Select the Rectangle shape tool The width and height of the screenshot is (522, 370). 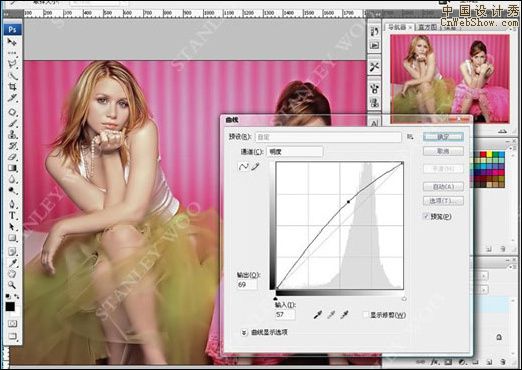12,238
